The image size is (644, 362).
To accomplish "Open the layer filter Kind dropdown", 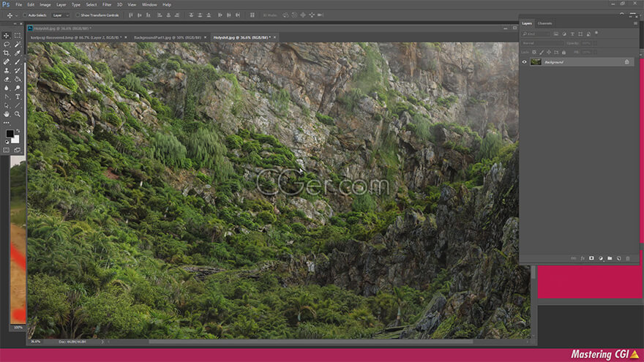I will [536, 34].
